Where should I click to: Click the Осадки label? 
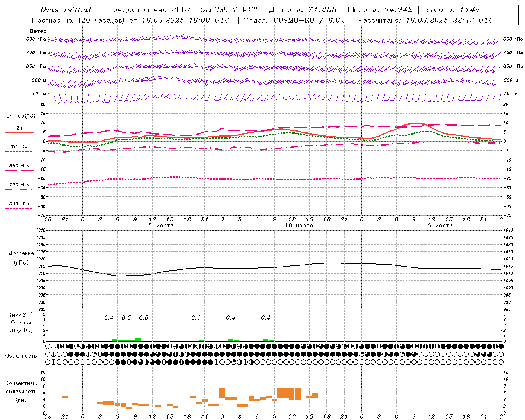21,322
